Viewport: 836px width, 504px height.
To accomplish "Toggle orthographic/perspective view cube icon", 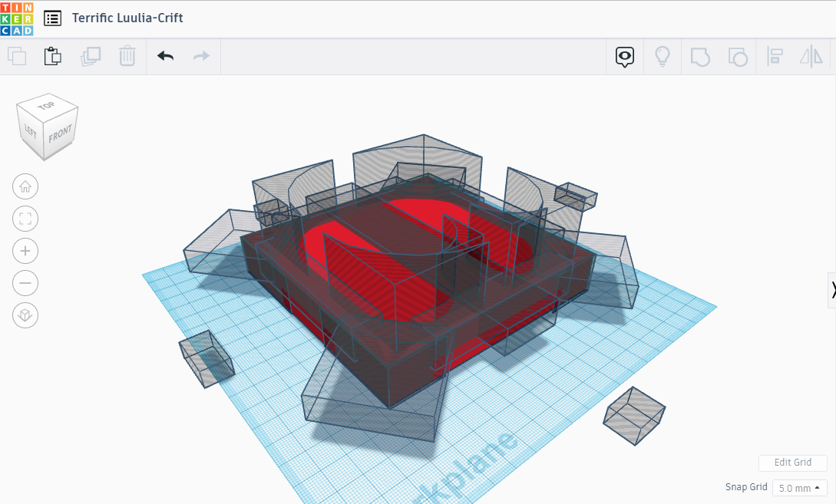I will point(25,315).
